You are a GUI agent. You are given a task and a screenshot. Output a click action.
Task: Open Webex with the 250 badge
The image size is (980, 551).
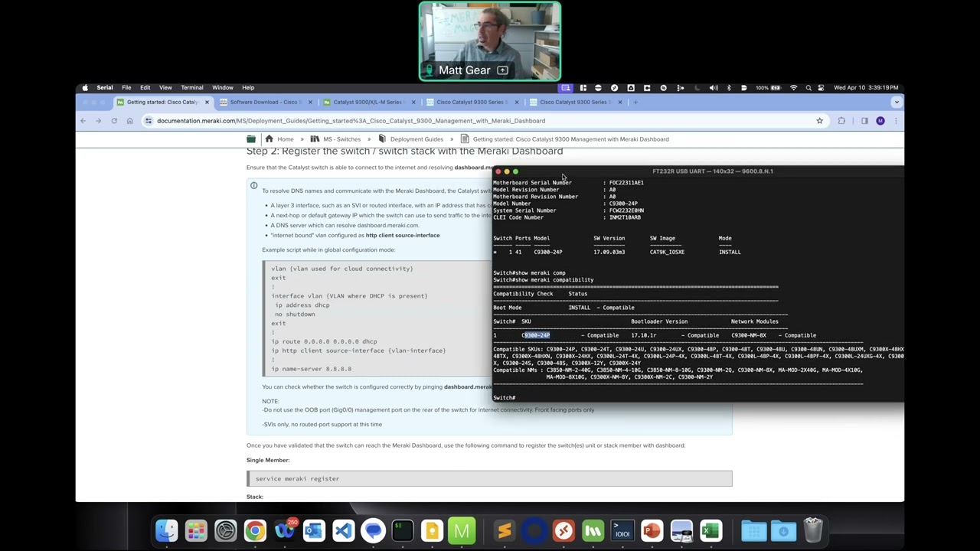point(285,530)
